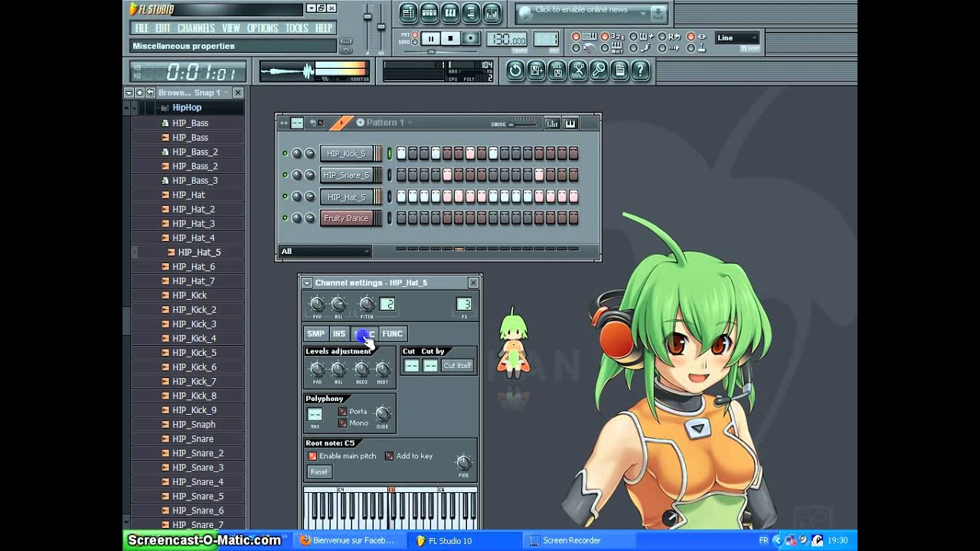Select HIP_Kick_9 in the browser list
The width and height of the screenshot is (980, 551).
(194, 410)
